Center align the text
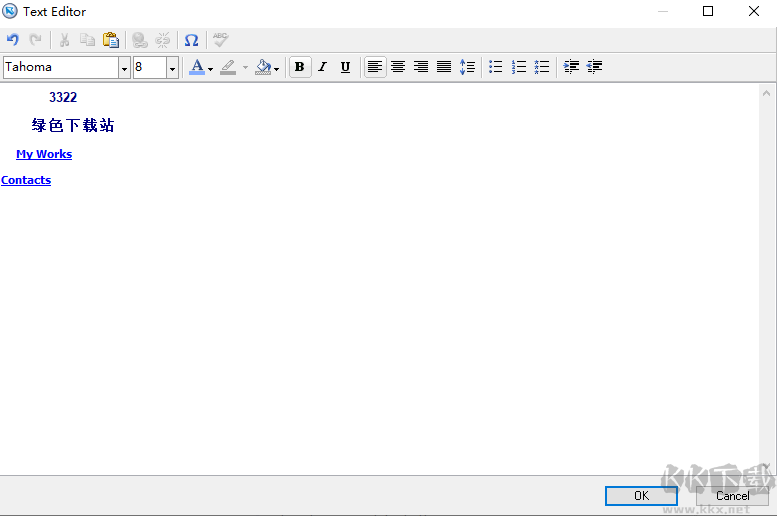 pos(398,67)
